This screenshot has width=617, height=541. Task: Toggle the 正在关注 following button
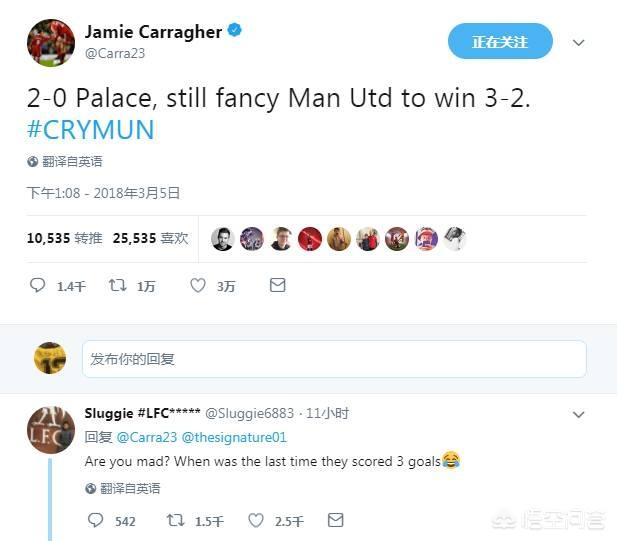coord(500,41)
